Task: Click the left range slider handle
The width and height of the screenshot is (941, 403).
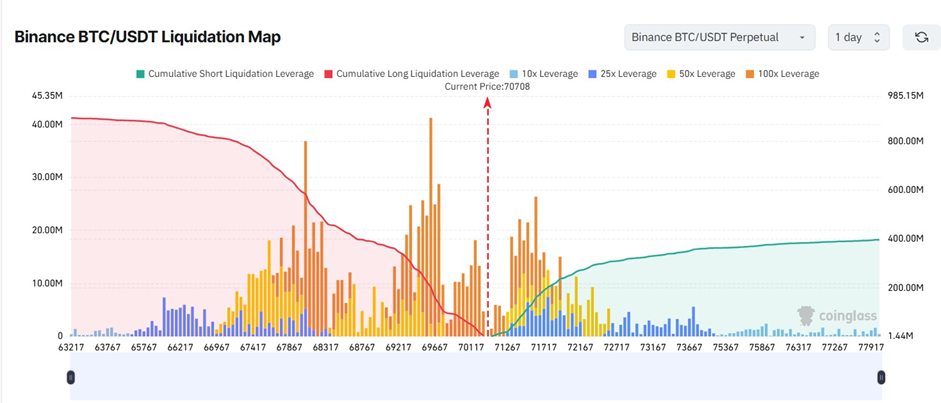Action: tap(71, 377)
